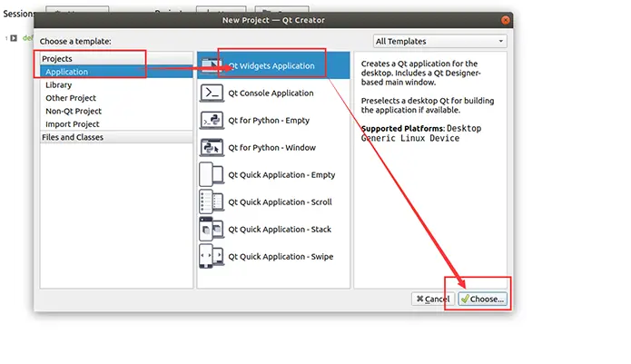Pick Qt Quick Application - Empty label
The height and width of the screenshot is (364, 631).
(281, 174)
